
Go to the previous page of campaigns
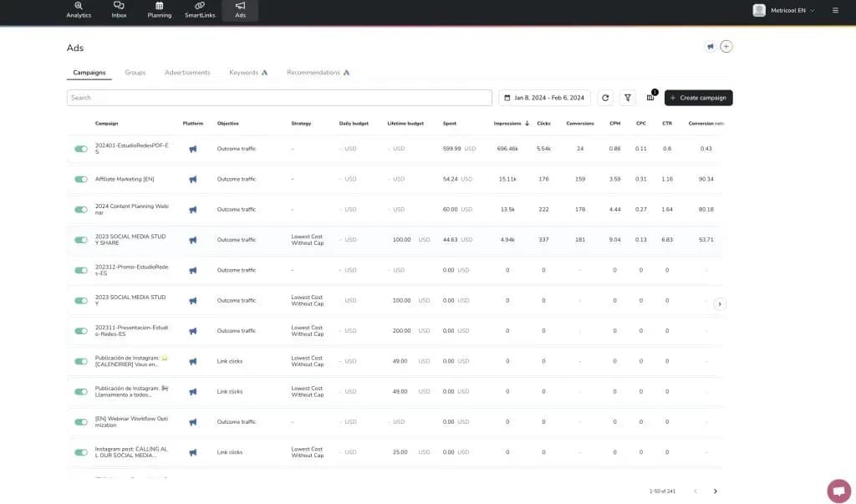tap(695, 491)
